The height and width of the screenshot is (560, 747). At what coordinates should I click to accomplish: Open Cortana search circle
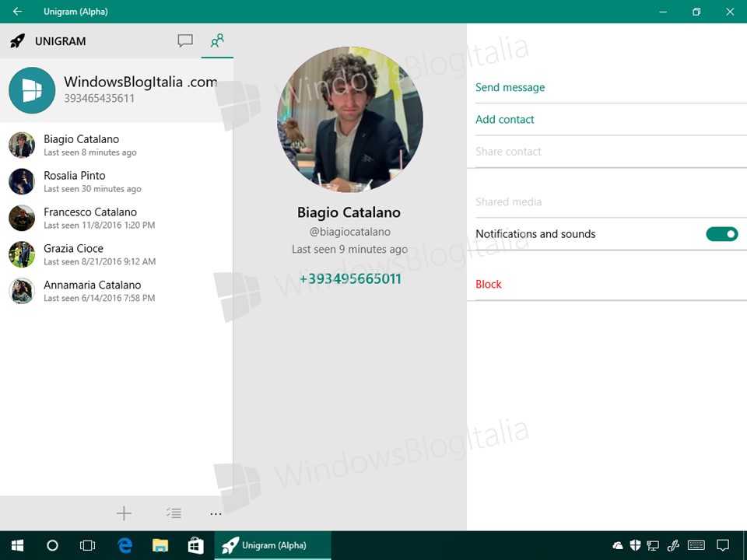[52, 545]
